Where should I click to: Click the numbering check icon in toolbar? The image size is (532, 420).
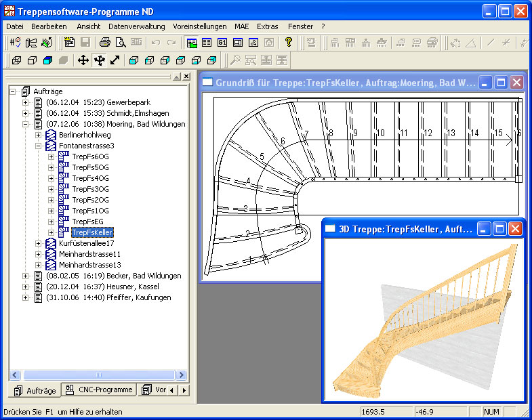(16, 43)
